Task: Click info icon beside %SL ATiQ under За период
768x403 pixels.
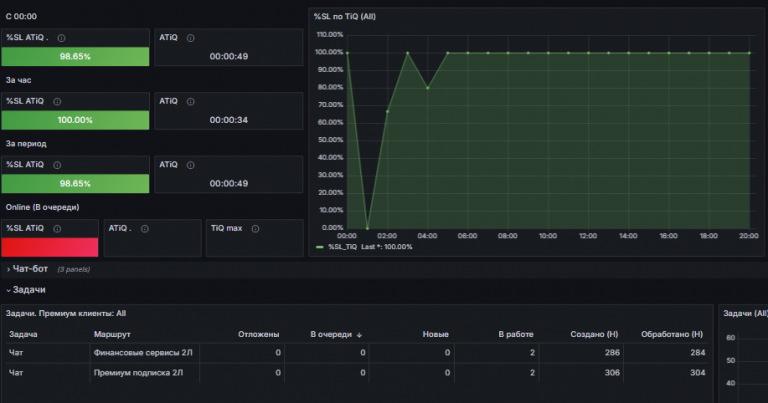Action: tap(57, 166)
